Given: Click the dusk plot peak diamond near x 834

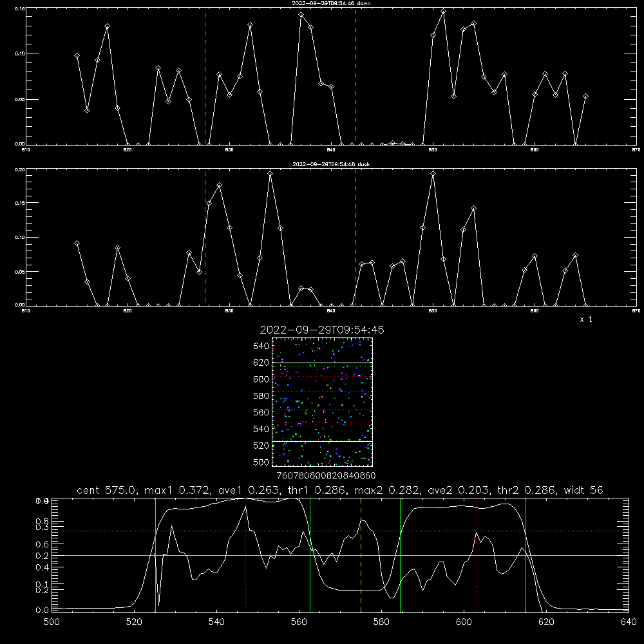Looking at the screenshot, I should point(270,174).
